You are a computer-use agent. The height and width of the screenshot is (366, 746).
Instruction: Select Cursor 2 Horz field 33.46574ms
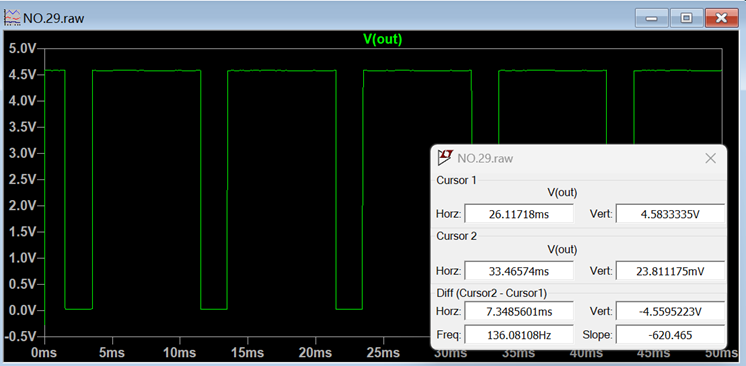[519, 271]
